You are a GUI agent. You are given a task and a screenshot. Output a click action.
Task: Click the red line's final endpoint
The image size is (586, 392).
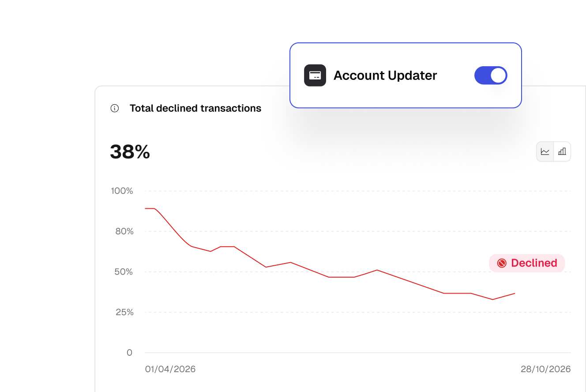click(515, 293)
